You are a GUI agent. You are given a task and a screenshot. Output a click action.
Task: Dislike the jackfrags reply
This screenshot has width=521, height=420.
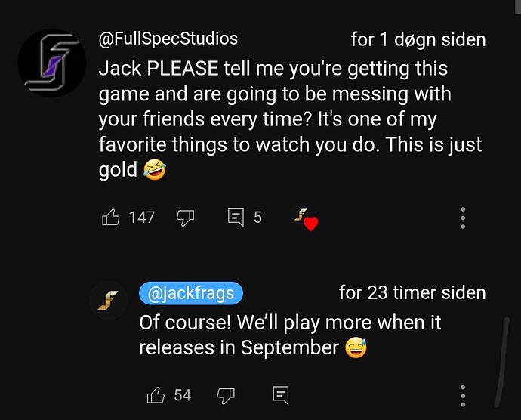tap(226, 396)
